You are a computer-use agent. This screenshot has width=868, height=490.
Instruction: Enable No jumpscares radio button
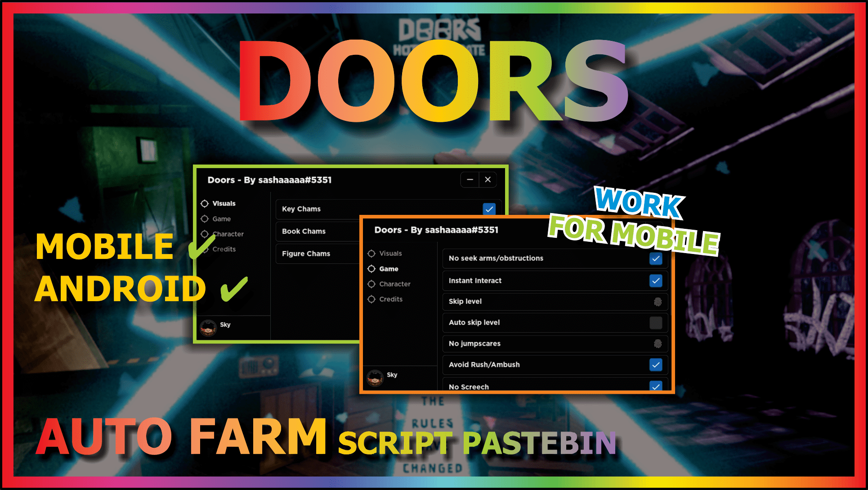coord(655,343)
